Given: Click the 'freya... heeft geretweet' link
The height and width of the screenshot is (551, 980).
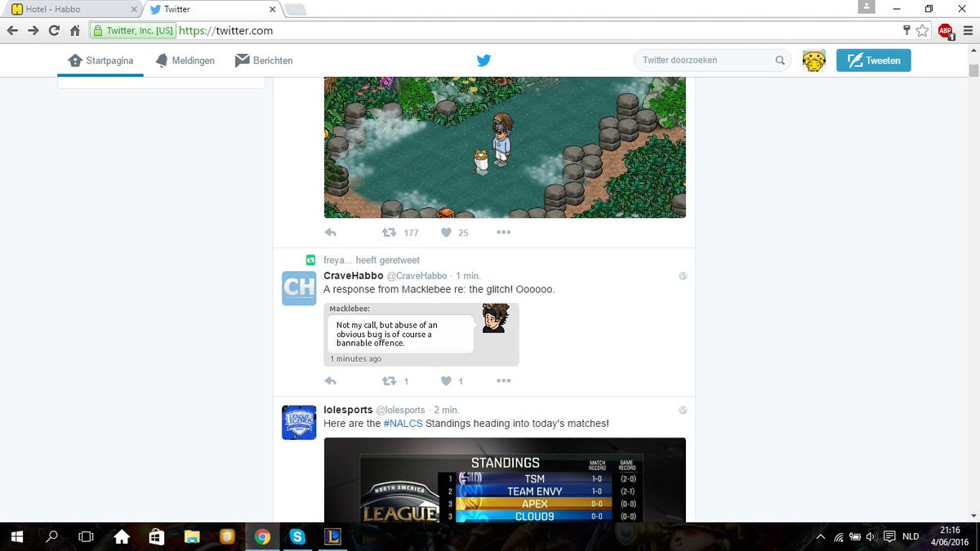Looking at the screenshot, I should (x=372, y=260).
